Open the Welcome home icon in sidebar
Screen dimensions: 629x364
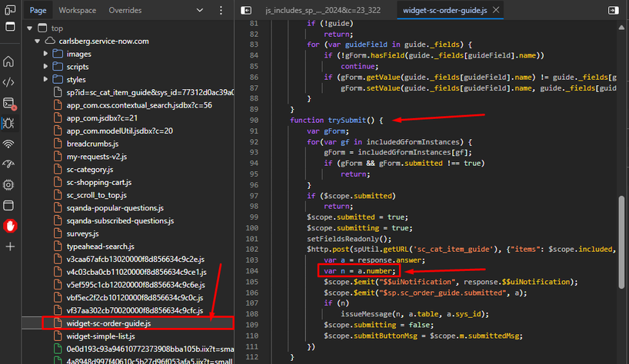coord(8,61)
